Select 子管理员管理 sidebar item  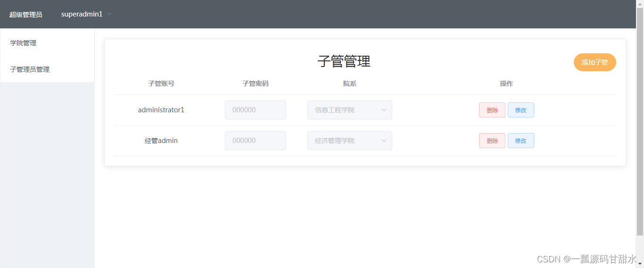(x=47, y=69)
